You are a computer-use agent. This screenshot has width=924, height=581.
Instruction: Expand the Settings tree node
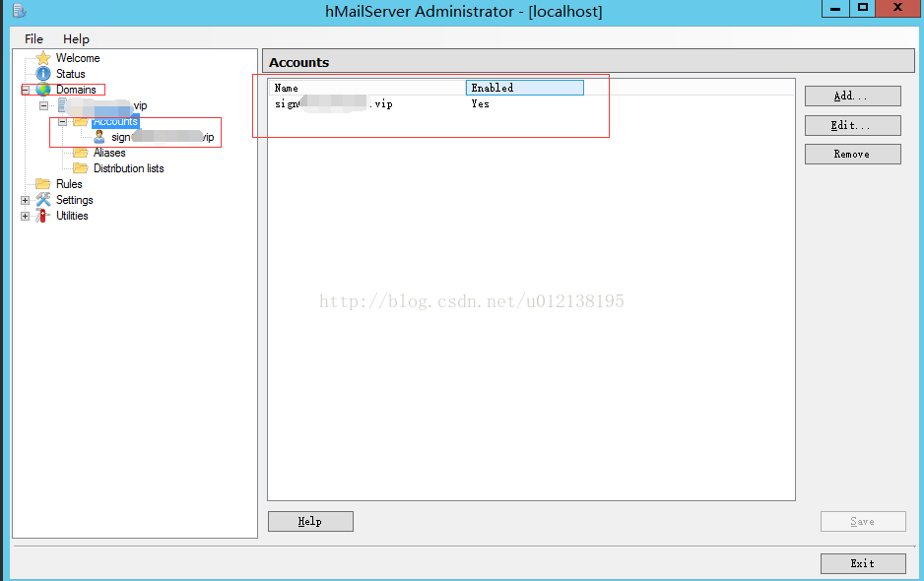click(x=26, y=200)
